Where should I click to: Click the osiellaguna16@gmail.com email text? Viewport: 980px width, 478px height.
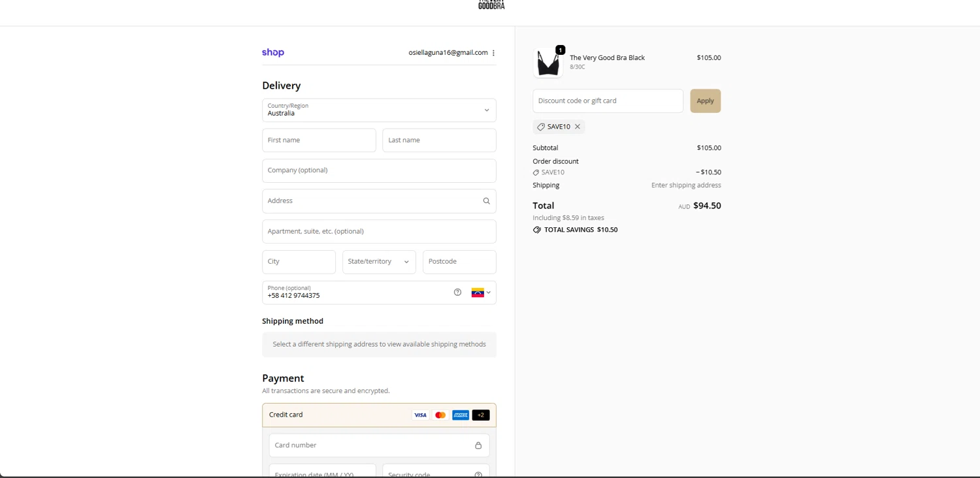tap(448, 53)
